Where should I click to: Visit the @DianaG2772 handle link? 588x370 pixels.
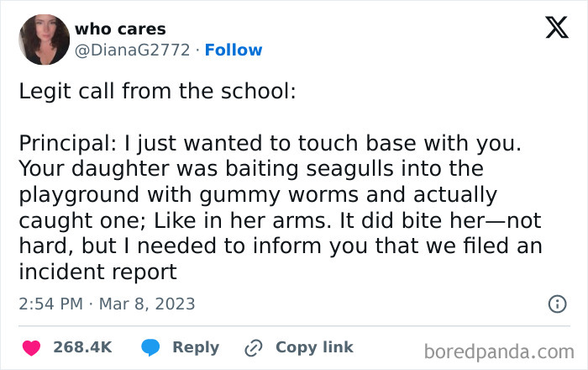(x=133, y=50)
